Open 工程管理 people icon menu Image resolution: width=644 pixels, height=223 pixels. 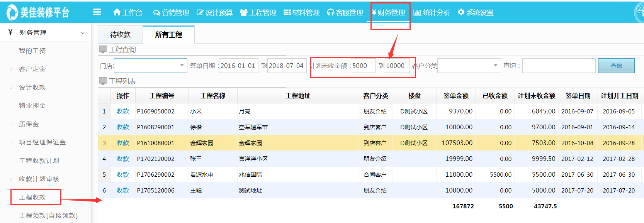(243, 13)
